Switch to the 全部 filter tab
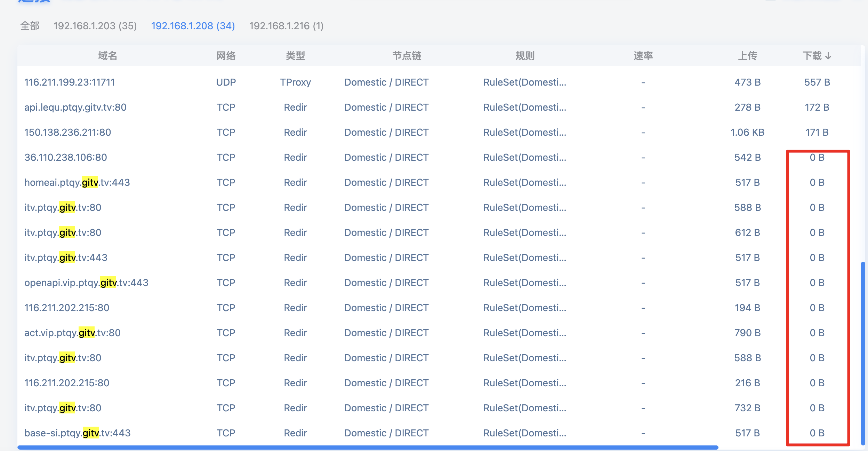Viewport: 868px width, 451px height. click(30, 26)
